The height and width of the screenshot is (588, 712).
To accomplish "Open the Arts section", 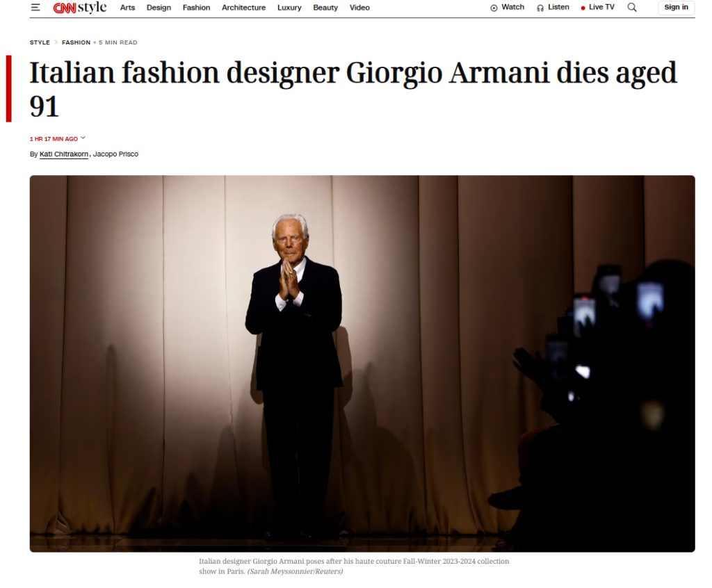I will click(128, 8).
